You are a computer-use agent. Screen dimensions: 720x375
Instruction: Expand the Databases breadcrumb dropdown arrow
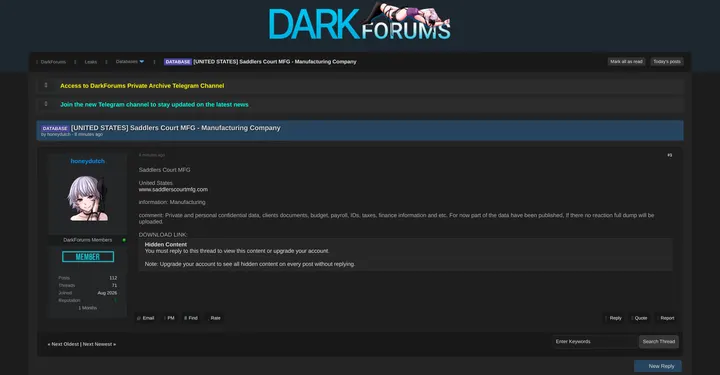(x=141, y=62)
